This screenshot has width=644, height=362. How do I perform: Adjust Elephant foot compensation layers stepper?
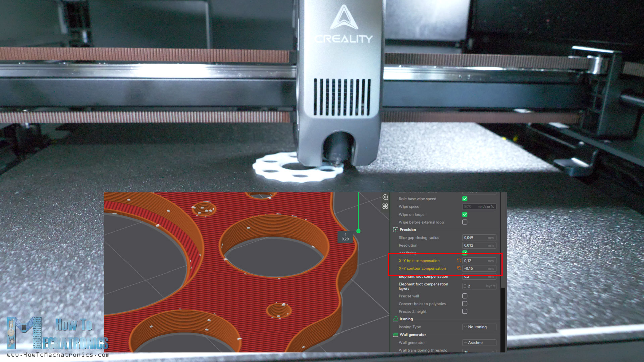(465, 286)
